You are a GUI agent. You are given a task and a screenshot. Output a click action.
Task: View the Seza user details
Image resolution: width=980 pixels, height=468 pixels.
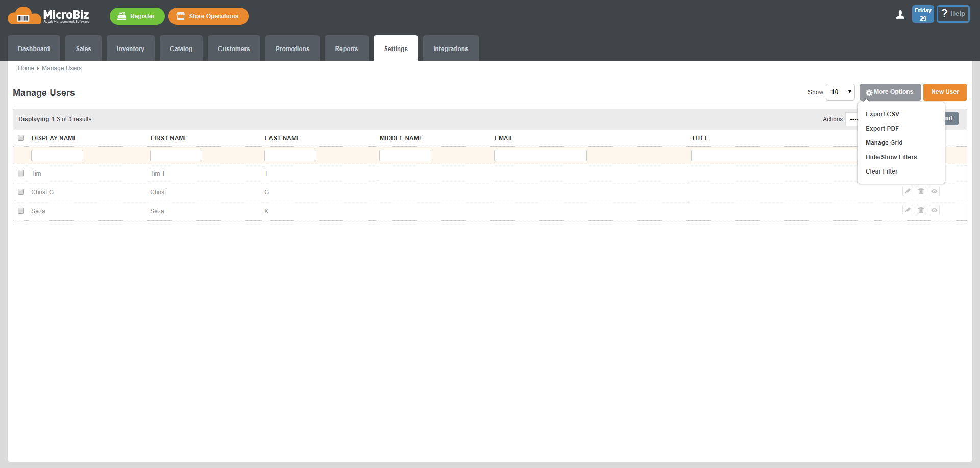pos(934,210)
